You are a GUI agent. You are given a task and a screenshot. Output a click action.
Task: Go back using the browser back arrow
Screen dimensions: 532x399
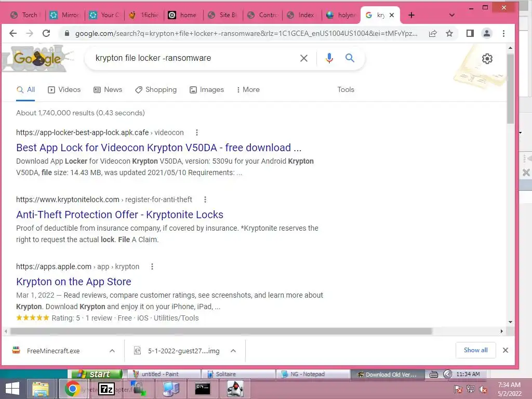tap(13, 33)
